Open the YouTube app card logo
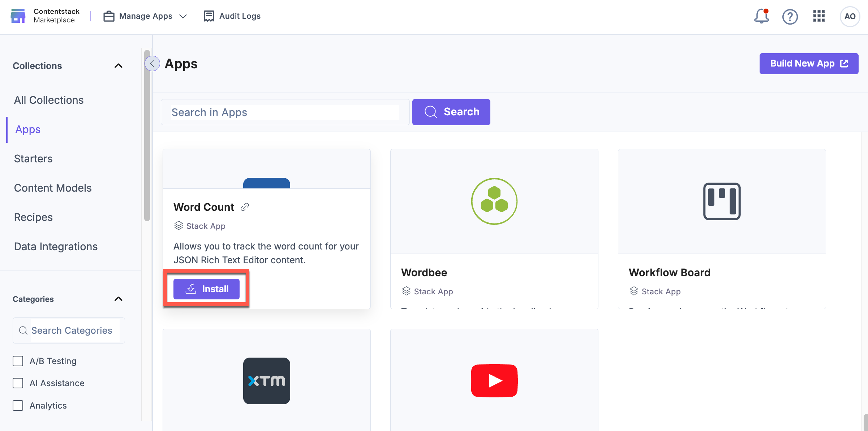868x431 pixels. [494, 381]
